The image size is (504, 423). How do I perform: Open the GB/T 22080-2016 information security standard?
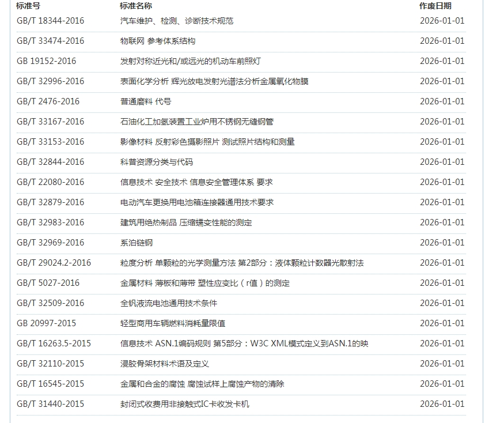point(50,182)
